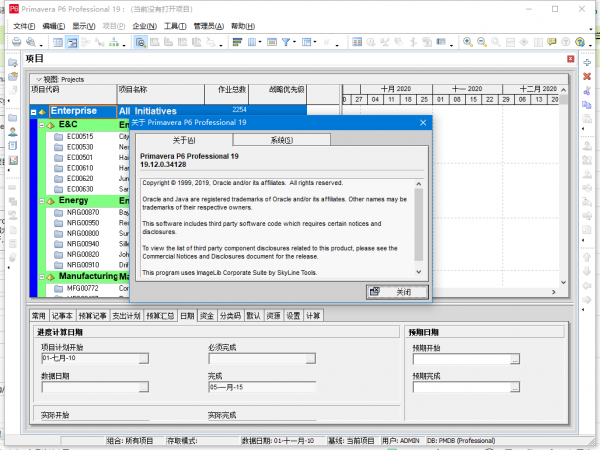The width and height of the screenshot is (600, 450).
Task: Collapse the E&C EPS node
Action: pyautogui.click(x=42, y=125)
